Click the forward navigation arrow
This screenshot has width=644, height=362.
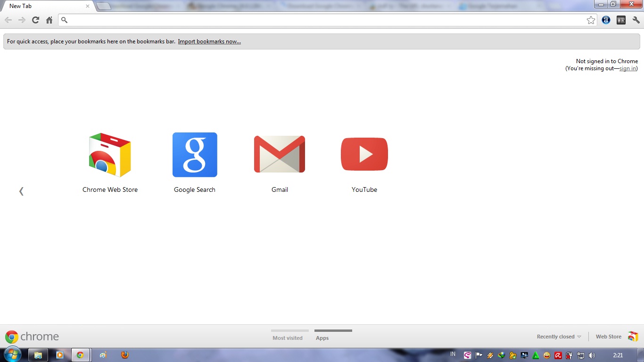click(x=22, y=20)
